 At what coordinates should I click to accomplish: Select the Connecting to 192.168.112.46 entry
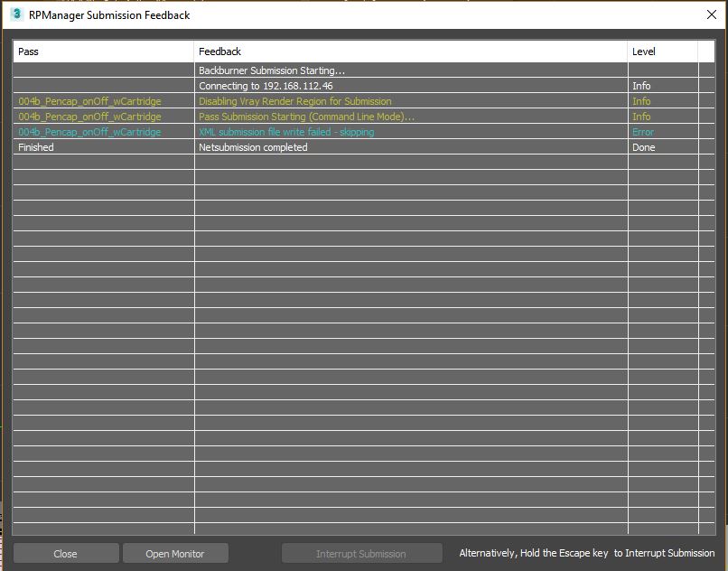point(266,86)
